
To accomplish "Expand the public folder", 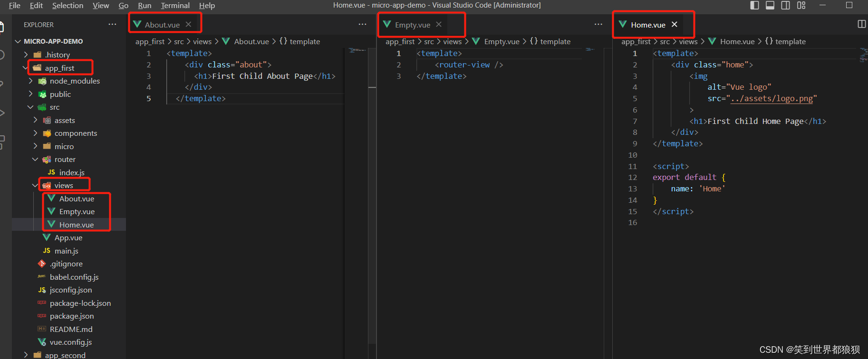I will point(31,94).
